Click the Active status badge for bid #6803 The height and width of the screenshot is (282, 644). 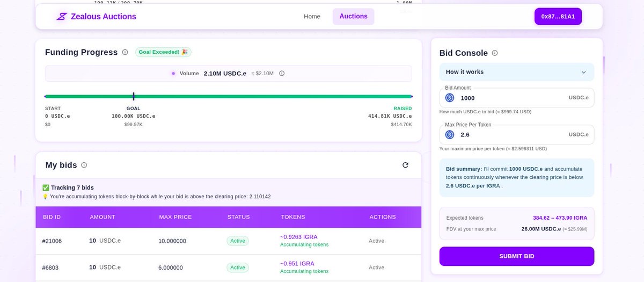[238, 267]
